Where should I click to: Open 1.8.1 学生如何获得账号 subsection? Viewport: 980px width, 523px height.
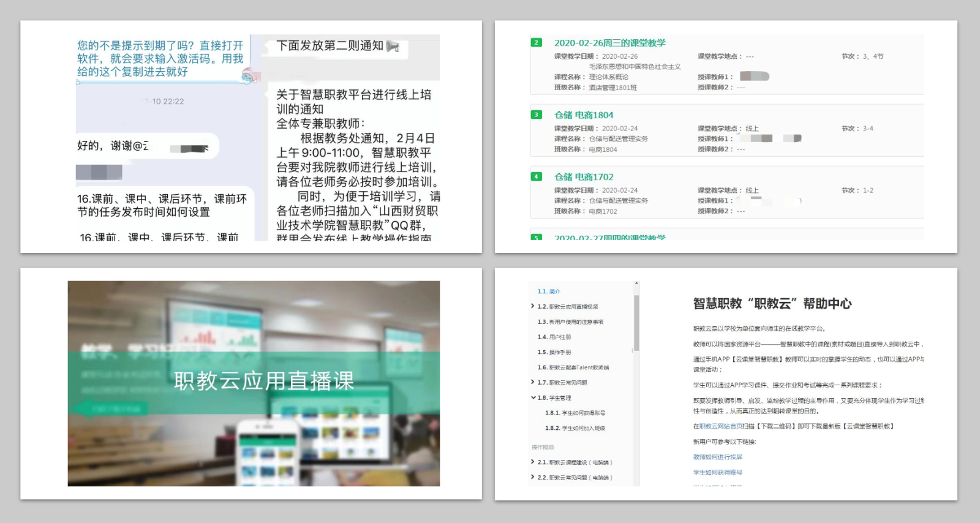[x=575, y=413]
